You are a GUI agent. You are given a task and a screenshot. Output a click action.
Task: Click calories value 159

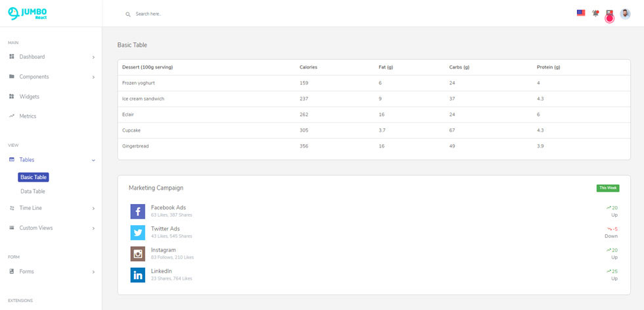(x=304, y=83)
